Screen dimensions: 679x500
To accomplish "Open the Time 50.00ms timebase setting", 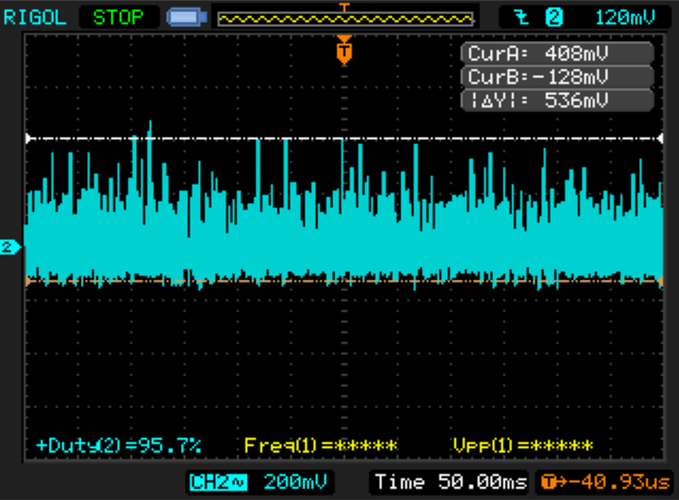I will point(452,482).
